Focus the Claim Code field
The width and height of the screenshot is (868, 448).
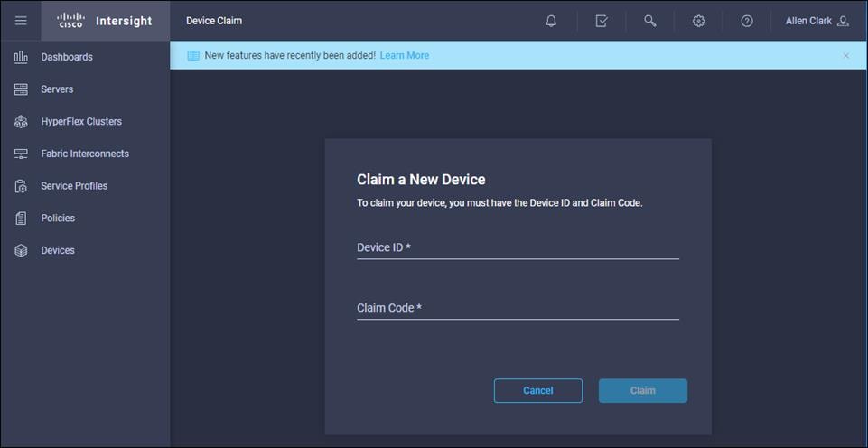tap(518, 308)
